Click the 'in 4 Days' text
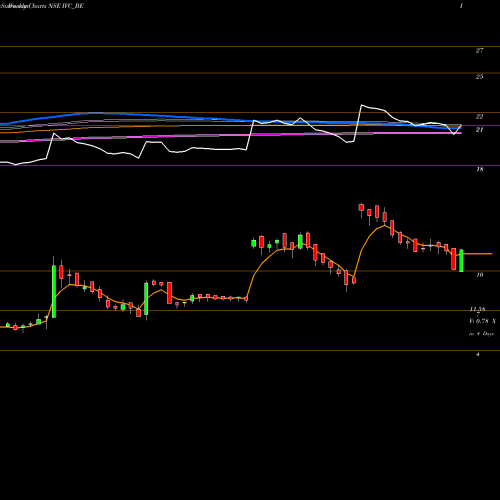This screenshot has height=500, width=500. (x=481, y=333)
